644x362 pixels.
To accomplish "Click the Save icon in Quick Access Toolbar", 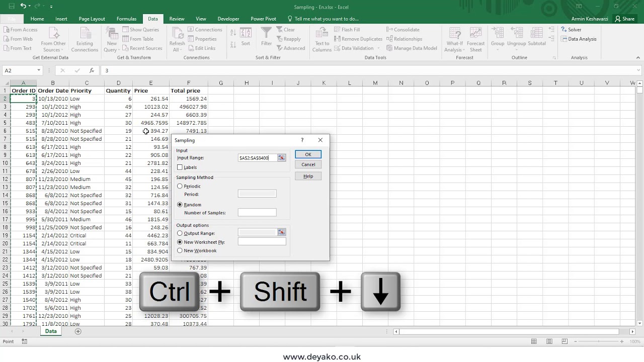I will 11,7.
